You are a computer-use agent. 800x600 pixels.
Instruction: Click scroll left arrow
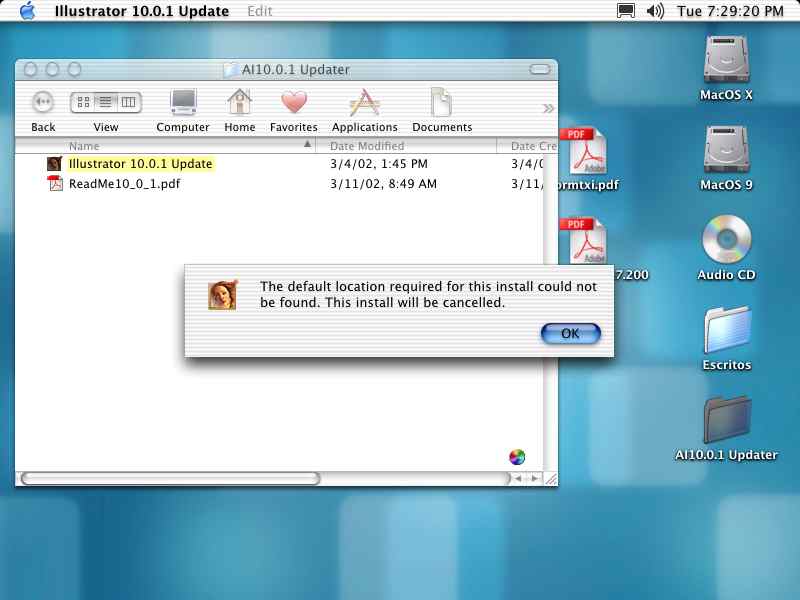pyautogui.click(x=518, y=479)
